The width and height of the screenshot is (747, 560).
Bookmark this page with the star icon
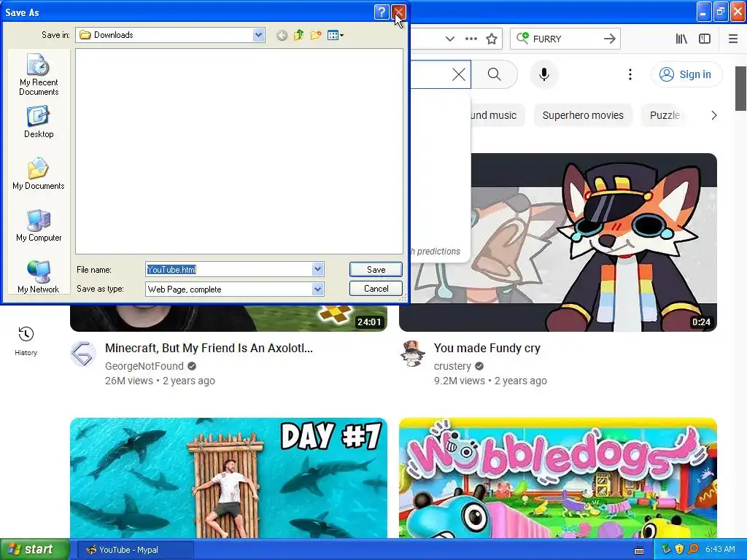[x=492, y=39]
